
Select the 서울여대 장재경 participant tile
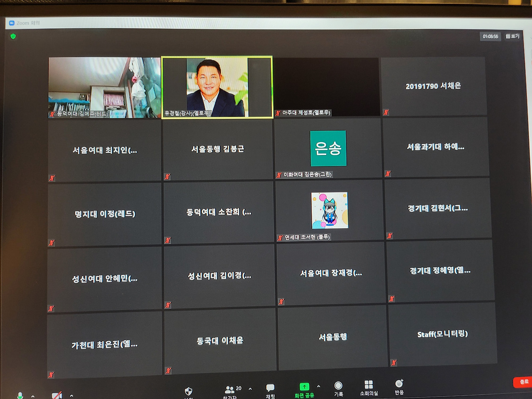pos(331,273)
